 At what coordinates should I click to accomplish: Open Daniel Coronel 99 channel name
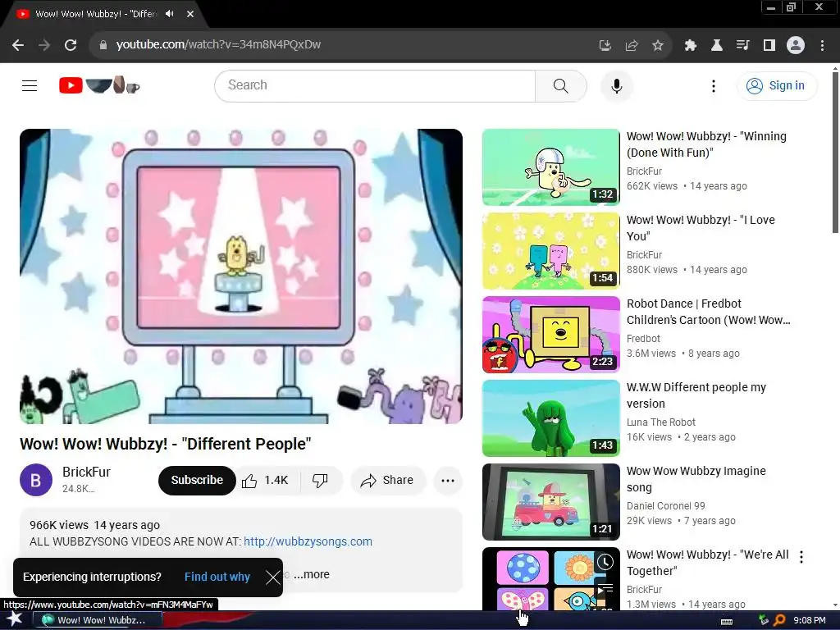[666, 505]
